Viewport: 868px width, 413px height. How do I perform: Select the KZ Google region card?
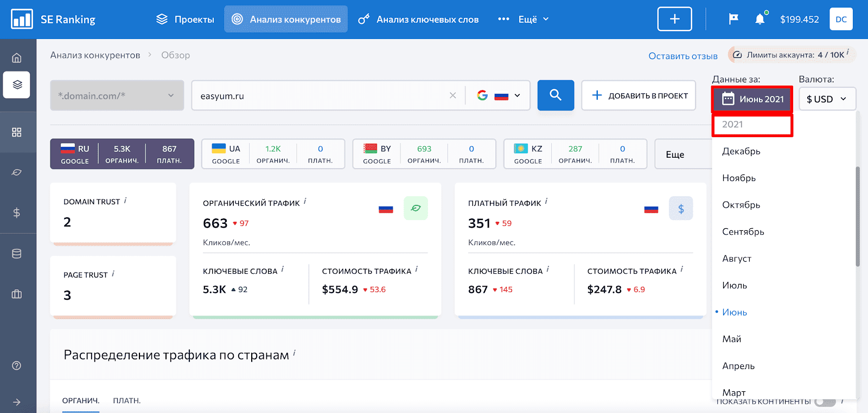[576, 154]
